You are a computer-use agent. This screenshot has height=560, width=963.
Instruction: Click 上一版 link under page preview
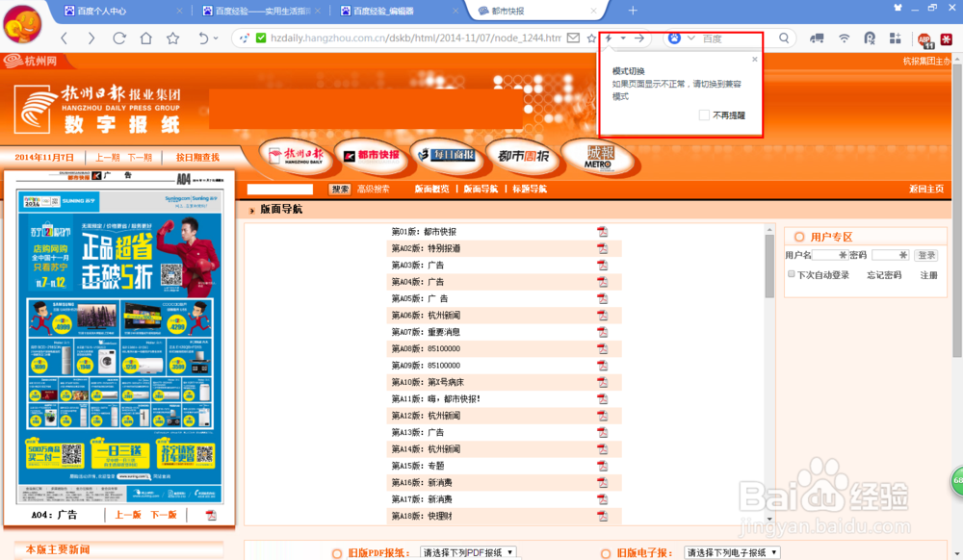(x=128, y=515)
